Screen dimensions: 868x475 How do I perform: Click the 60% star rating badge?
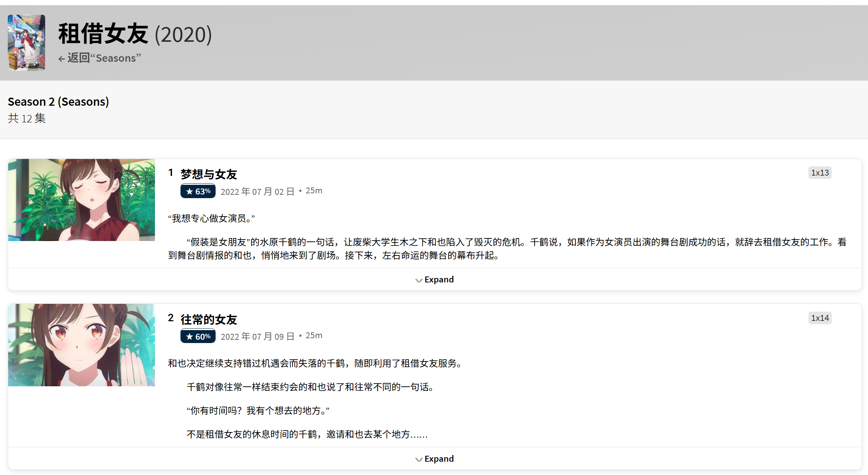coord(198,336)
